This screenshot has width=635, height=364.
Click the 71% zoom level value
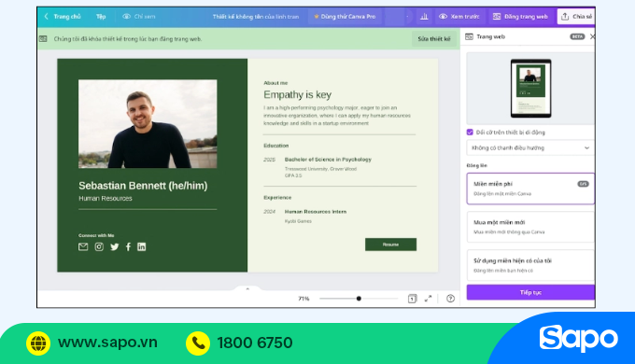(x=303, y=299)
